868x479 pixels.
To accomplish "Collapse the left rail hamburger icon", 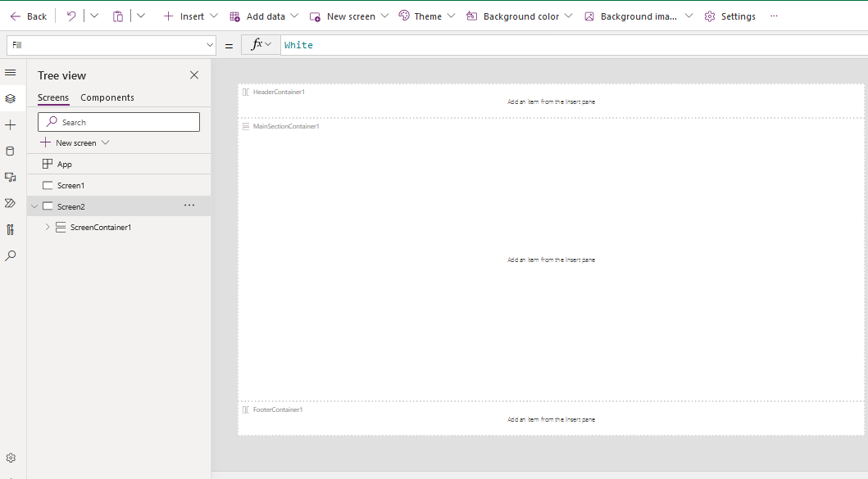I will (11, 72).
